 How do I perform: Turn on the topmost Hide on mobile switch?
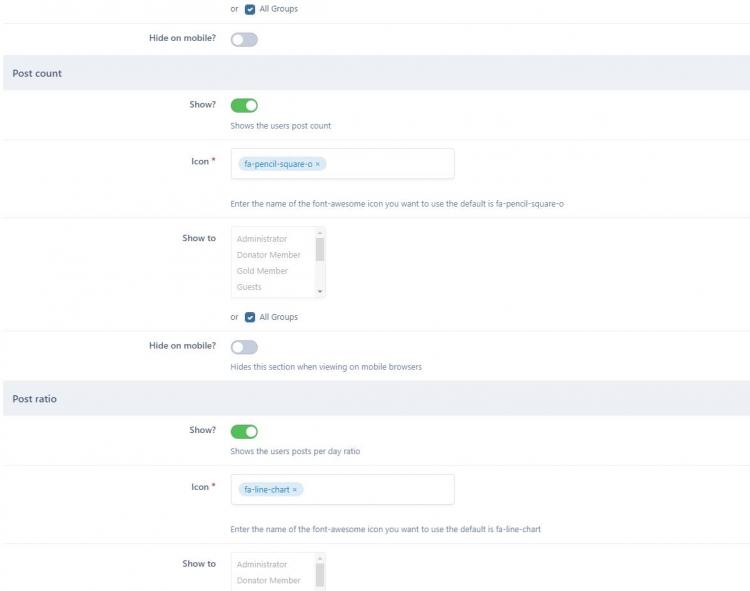[x=244, y=40]
